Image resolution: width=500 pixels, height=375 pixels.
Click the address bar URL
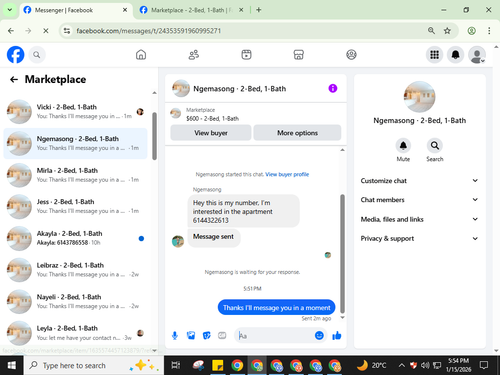pos(148,31)
